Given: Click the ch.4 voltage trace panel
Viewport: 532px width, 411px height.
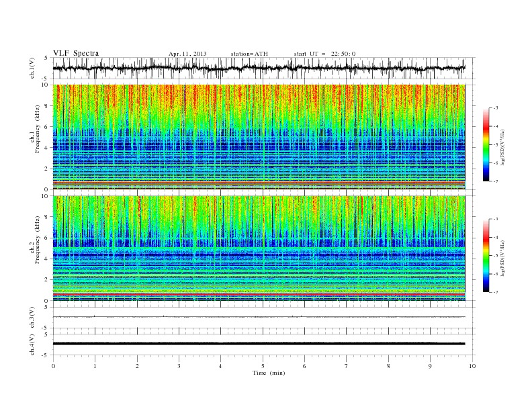Looking at the screenshot, I should coord(263,345).
